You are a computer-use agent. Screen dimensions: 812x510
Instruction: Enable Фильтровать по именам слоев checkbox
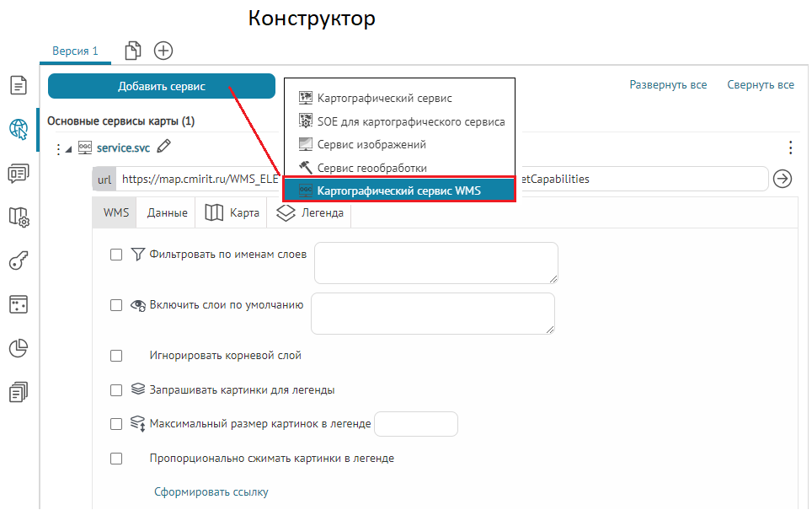117,255
